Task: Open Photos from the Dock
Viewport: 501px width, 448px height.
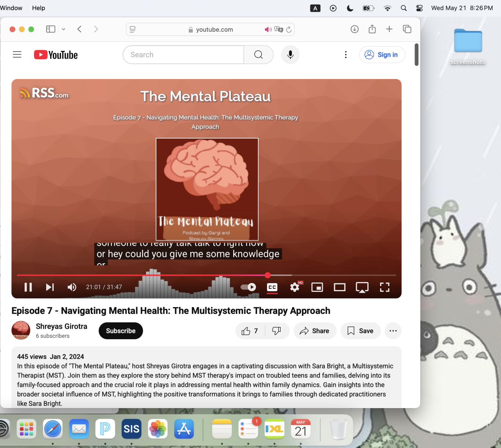Action: 158,429
